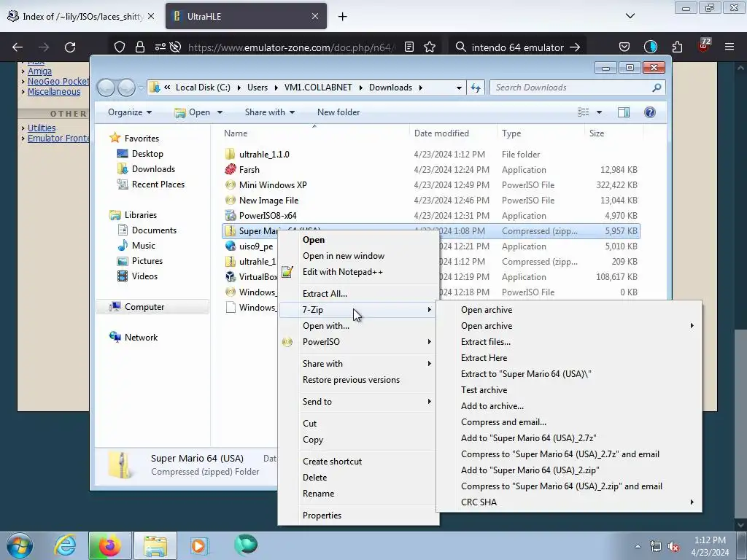
Task: Click search magnifier in Search Downloads box
Action: [657, 87]
